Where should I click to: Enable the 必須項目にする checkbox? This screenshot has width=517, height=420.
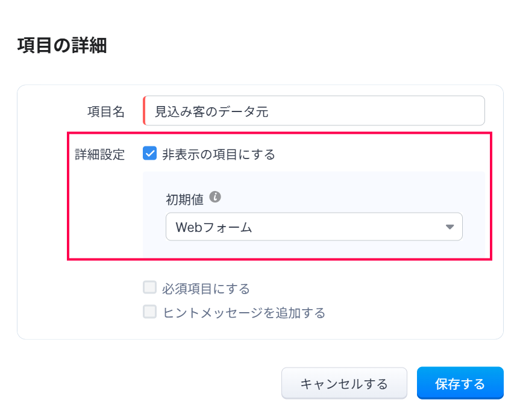149,287
